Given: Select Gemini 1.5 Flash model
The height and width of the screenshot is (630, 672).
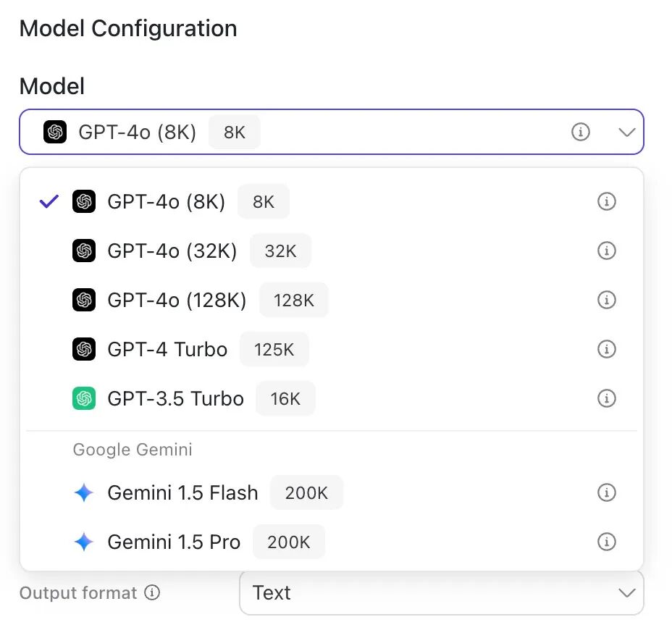Looking at the screenshot, I should pos(182,492).
